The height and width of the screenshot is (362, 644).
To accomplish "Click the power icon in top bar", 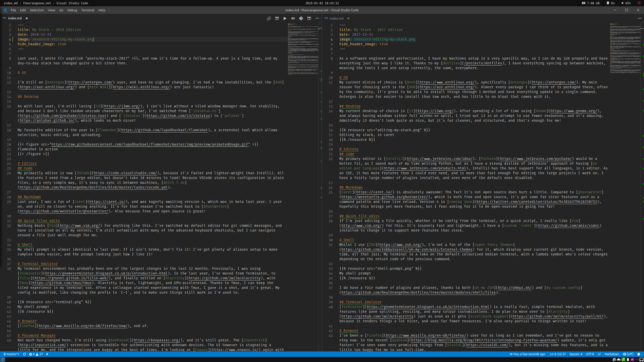I will (x=639, y=3).
